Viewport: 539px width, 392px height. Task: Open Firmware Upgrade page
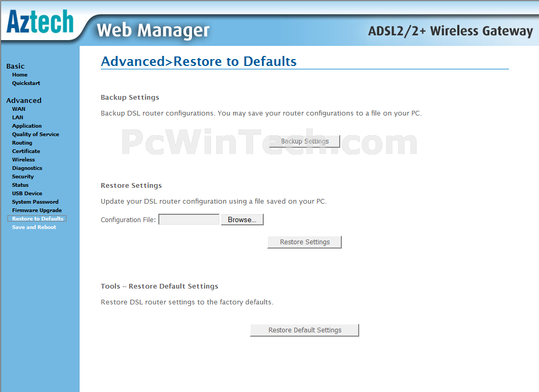coord(37,211)
